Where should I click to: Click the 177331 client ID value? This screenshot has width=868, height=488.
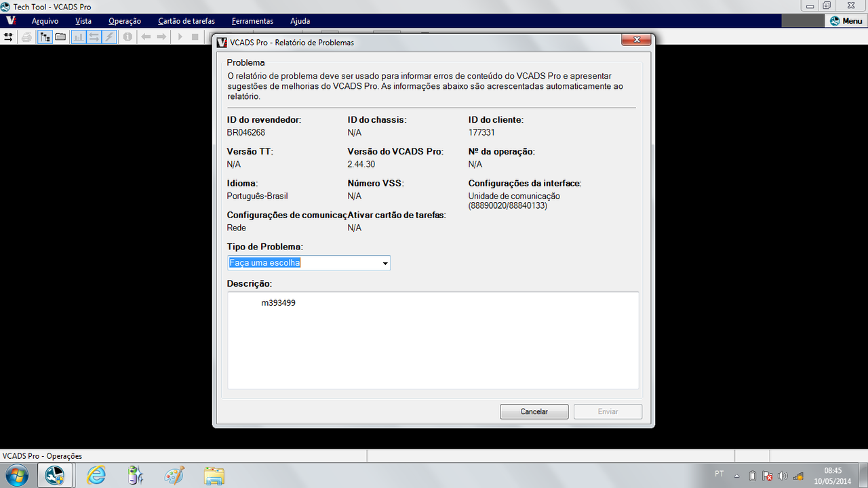click(481, 132)
